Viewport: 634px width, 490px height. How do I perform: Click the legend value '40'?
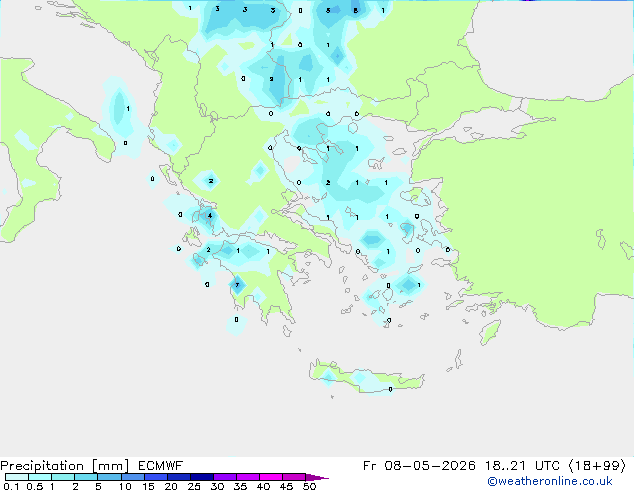click(x=263, y=486)
